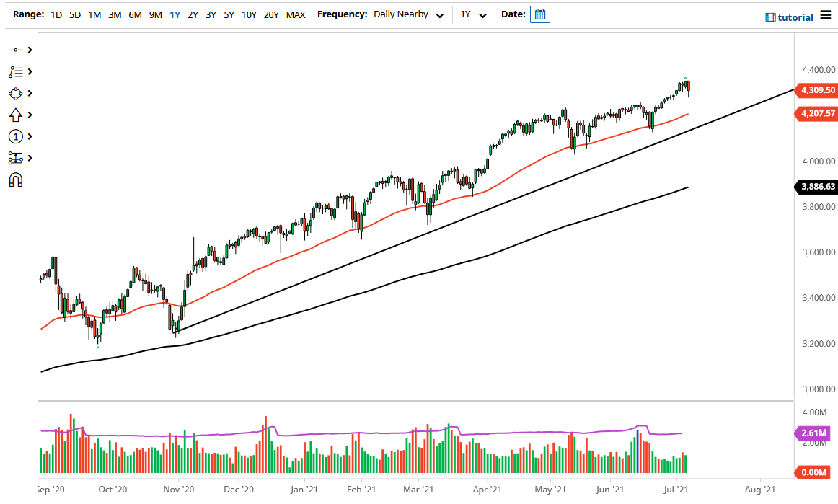The width and height of the screenshot is (838, 504).
Task: Select the 5D range
Action: [x=74, y=14]
